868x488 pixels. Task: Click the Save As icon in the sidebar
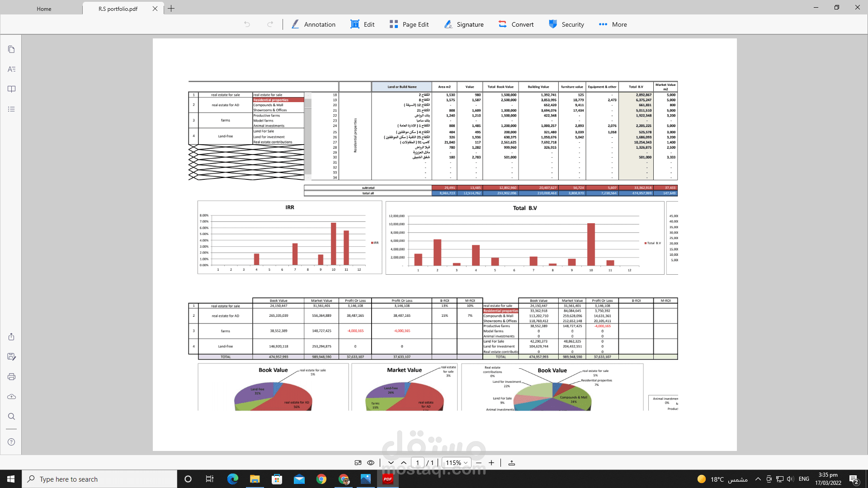coord(11,357)
